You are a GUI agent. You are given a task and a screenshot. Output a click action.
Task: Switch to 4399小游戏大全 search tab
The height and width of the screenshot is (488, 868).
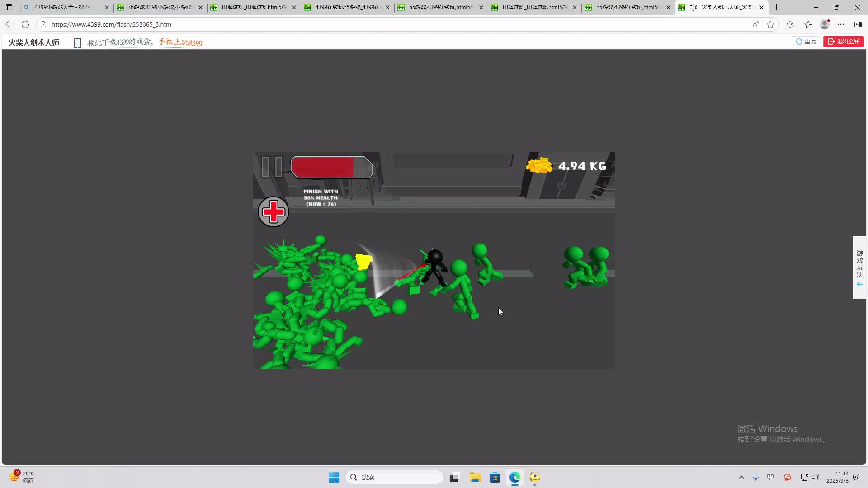[62, 7]
